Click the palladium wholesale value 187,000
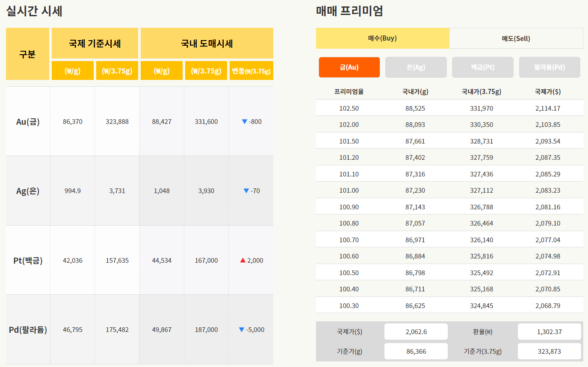The image size is (588, 367). 206,330
